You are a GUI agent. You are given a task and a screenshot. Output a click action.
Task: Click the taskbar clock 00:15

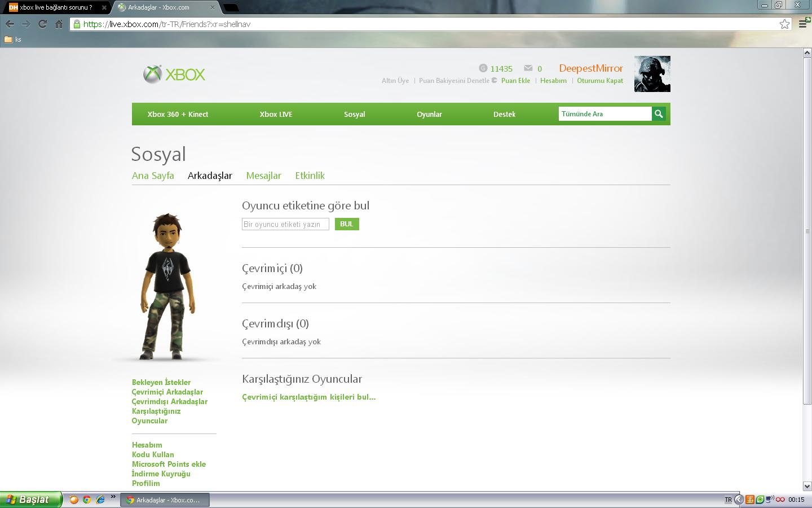pyautogui.click(x=797, y=500)
